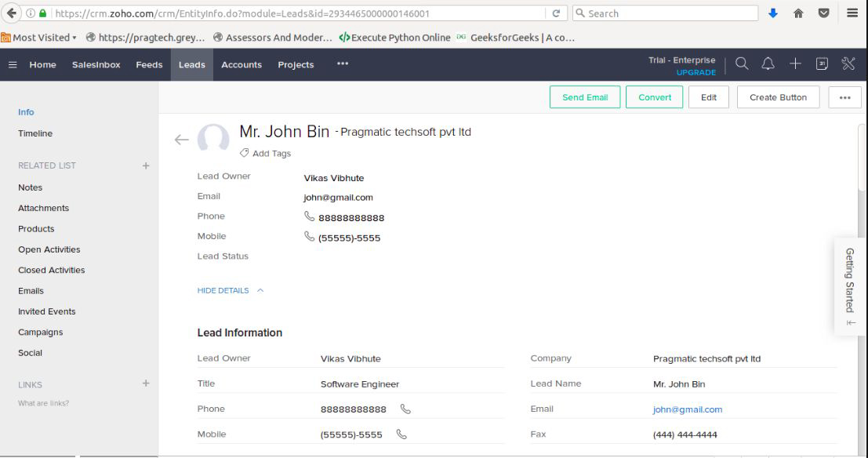Open more modules via the ellipsis in navigation

[343, 64]
